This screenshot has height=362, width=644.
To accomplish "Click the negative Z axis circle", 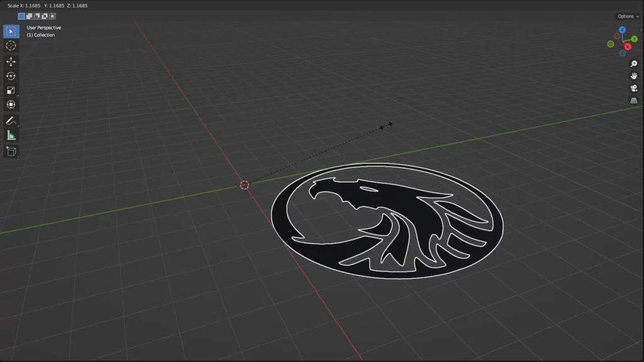I will point(623,53).
